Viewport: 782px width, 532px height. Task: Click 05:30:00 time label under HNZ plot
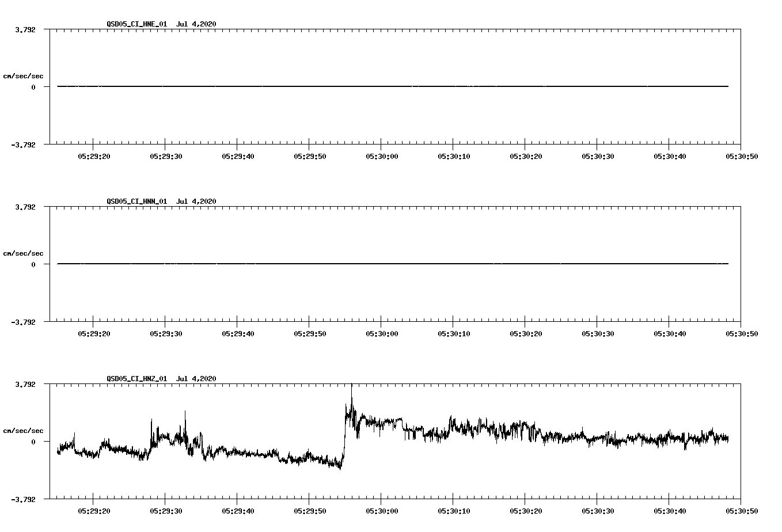[x=382, y=511]
